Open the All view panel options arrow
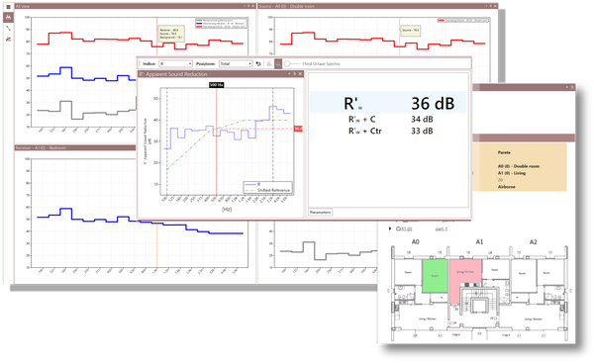The image size is (594, 364). pyautogui.click(x=245, y=6)
